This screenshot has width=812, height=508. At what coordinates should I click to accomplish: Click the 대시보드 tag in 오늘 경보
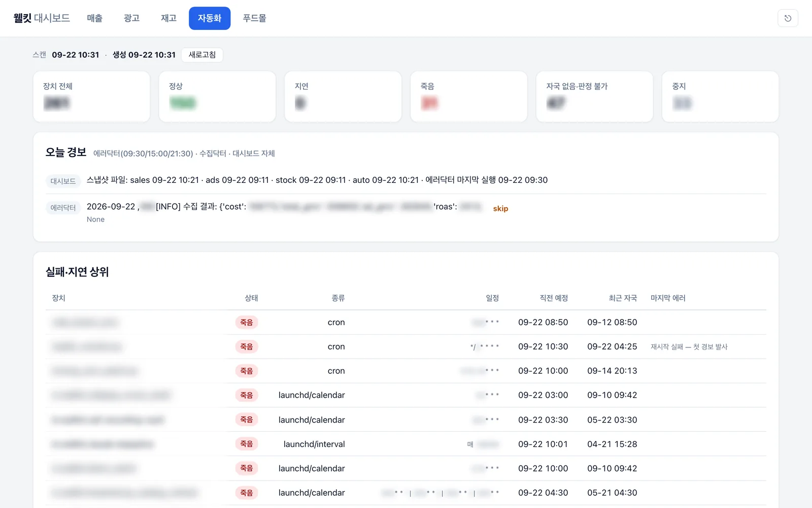(63, 181)
